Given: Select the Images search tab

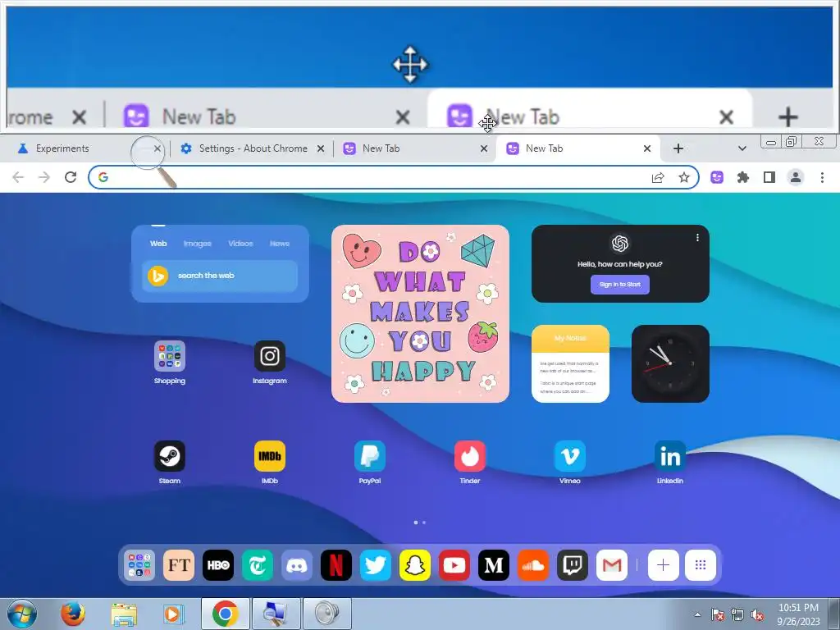Looking at the screenshot, I should [x=197, y=243].
